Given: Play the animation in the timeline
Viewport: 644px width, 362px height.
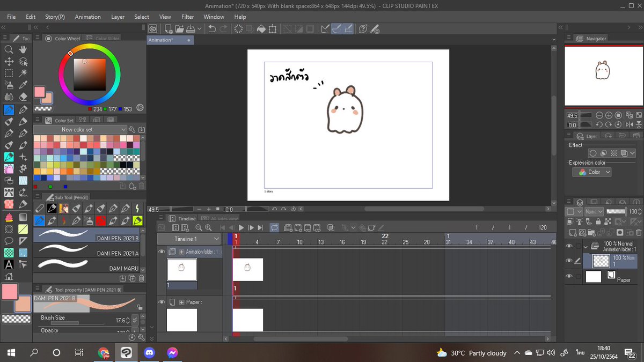Looking at the screenshot, I should point(241,228).
